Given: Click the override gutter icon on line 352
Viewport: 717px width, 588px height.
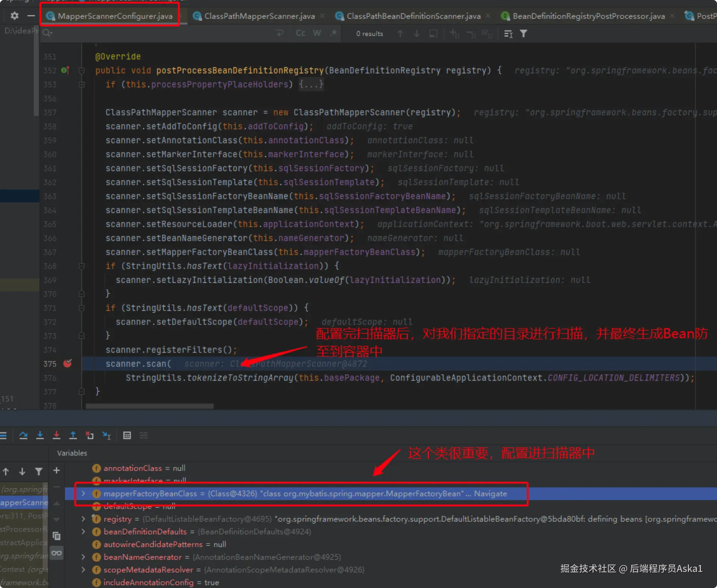Looking at the screenshot, I should pyautogui.click(x=65, y=70).
